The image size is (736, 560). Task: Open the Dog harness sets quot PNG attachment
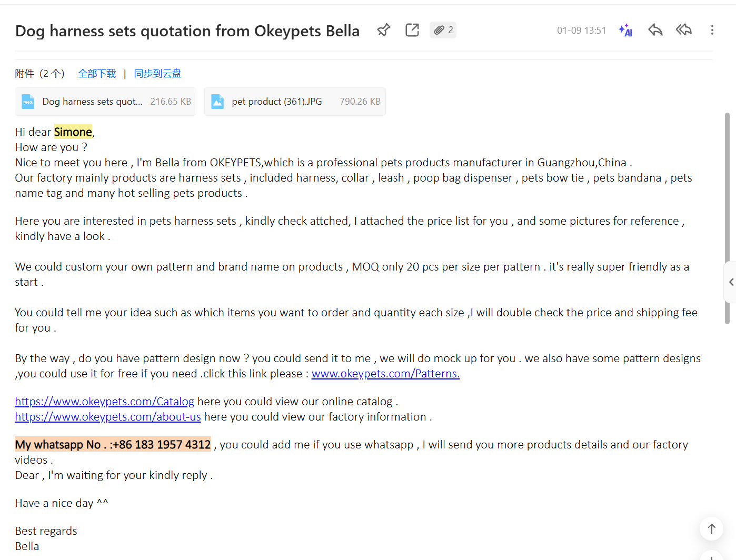point(106,102)
